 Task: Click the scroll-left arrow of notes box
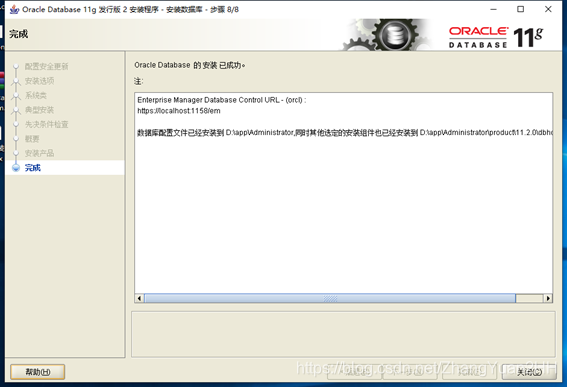pyautogui.click(x=139, y=298)
